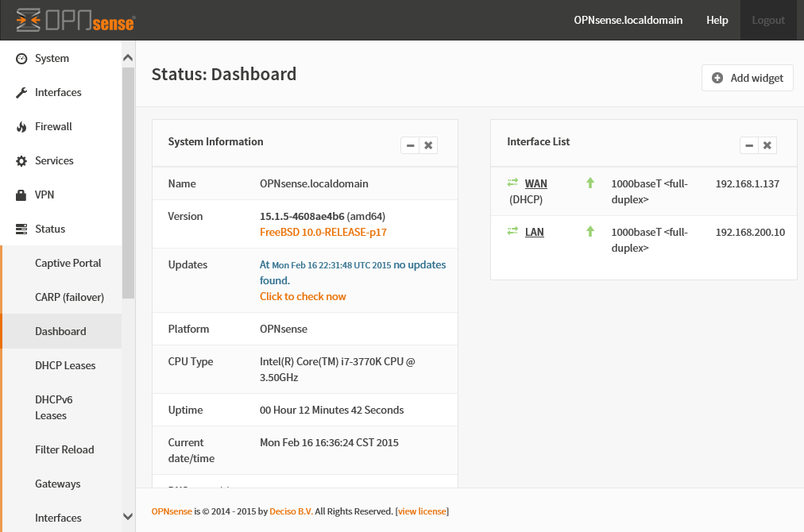Expand the Firewall menu section
This screenshot has width=804, height=532.
coord(53,127)
